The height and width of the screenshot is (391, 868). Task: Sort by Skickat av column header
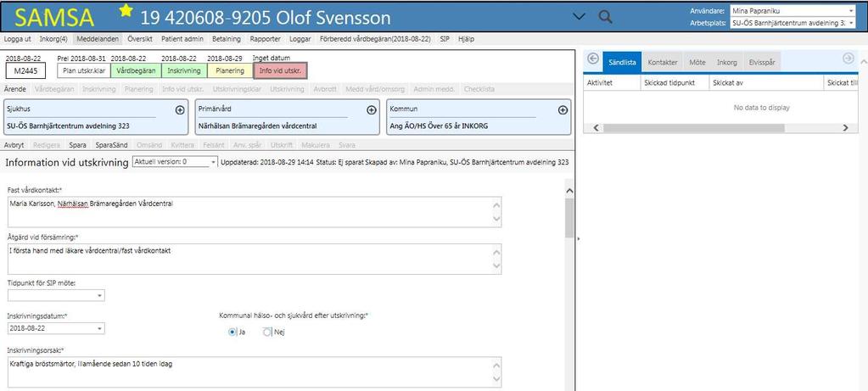(x=767, y=82)
